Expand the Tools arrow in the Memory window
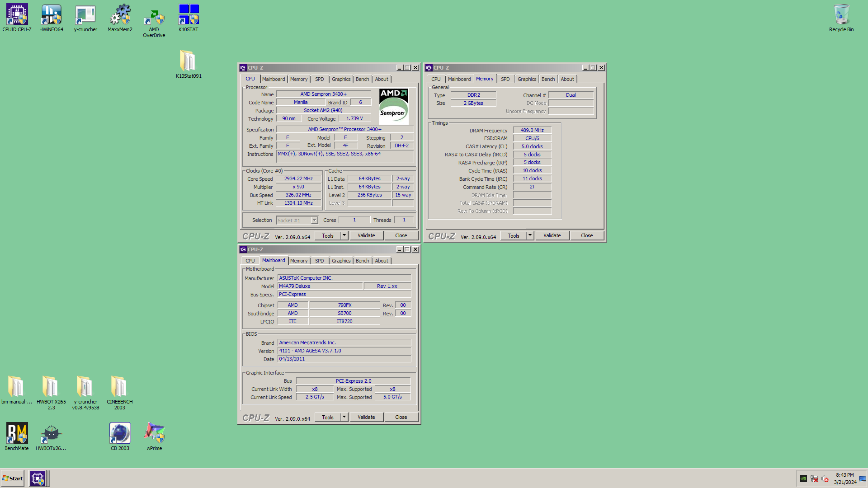Viewport: 868px width, 488px height. [x=530, y=235]
